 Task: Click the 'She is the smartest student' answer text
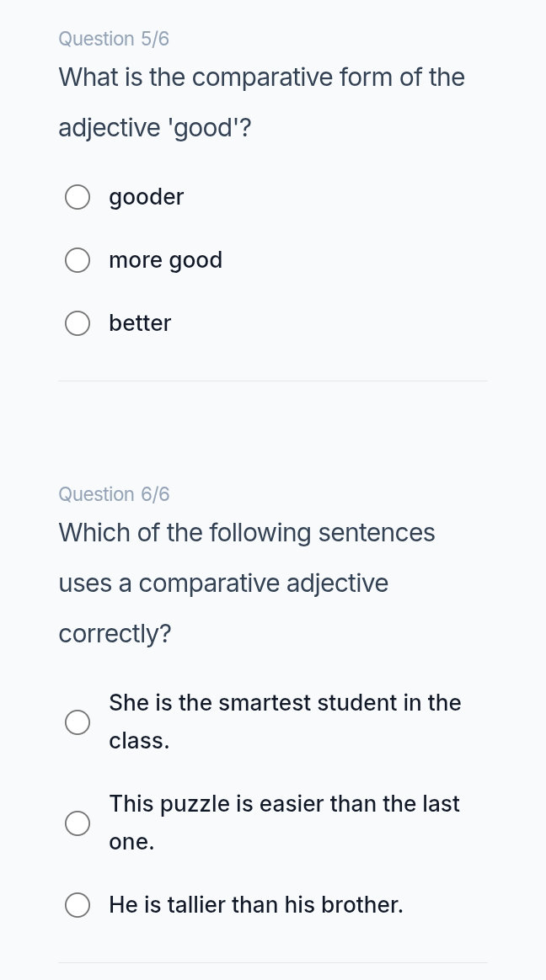285,722
